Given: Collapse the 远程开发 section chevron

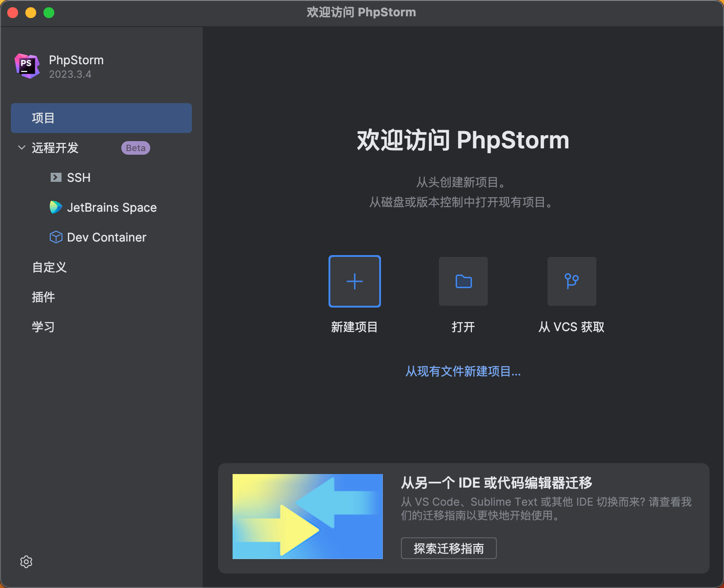Looking at the screenshot, I should pos(21,147).
